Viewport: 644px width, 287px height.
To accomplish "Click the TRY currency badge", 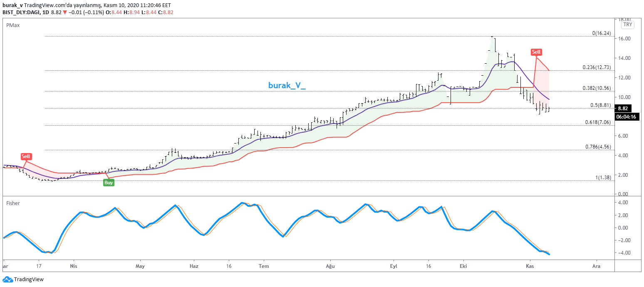I will (627, 25).
